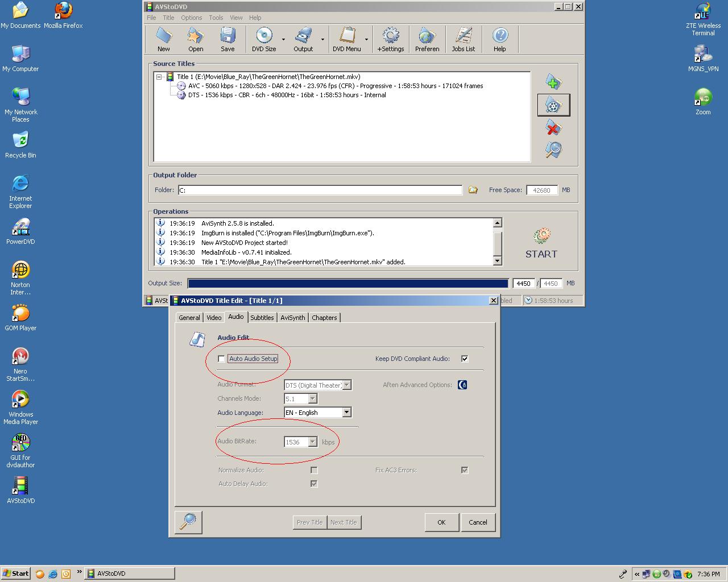Screen dimensions: 728x582
Task: Click the DVD Menu toolbar icon
Action: click(x=347, y=39)
